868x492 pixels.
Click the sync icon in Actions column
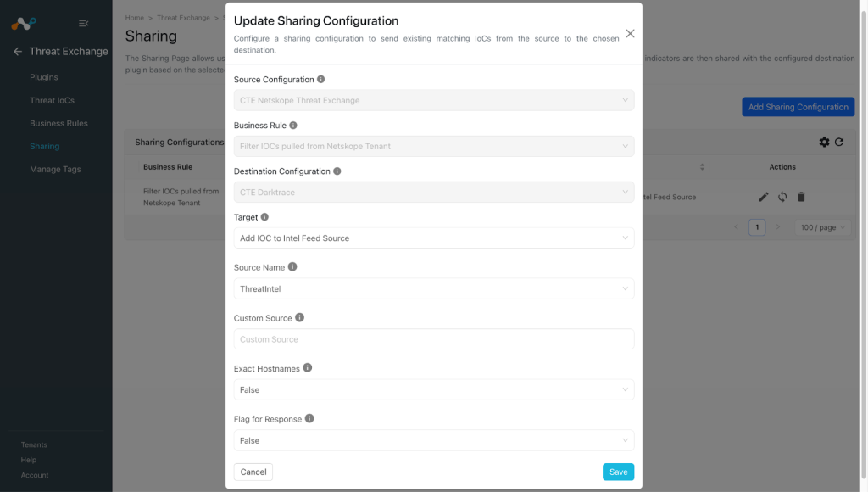tap(782, 197)
